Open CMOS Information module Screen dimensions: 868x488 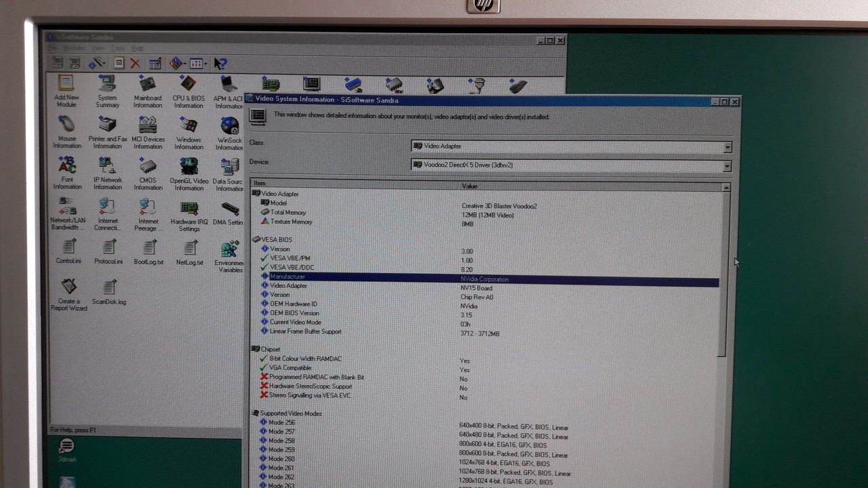pos(148,174)
